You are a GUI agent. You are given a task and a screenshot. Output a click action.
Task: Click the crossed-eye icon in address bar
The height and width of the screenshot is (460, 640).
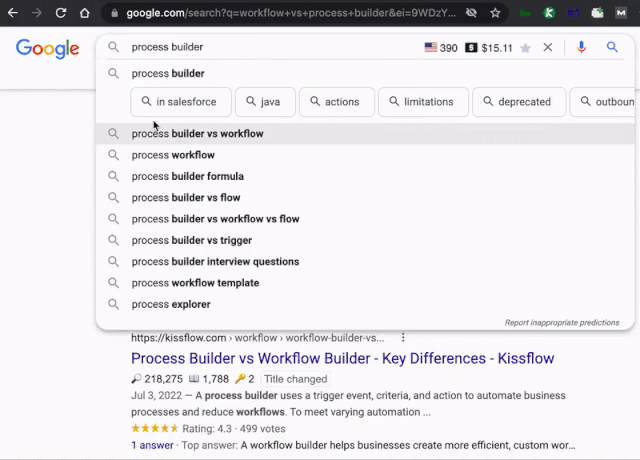pos(471,13)
